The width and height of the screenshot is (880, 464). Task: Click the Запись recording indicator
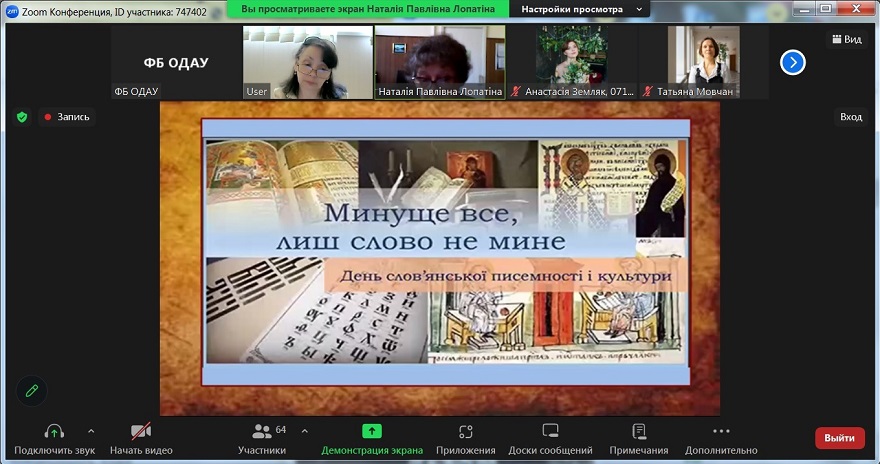point(66,117)
